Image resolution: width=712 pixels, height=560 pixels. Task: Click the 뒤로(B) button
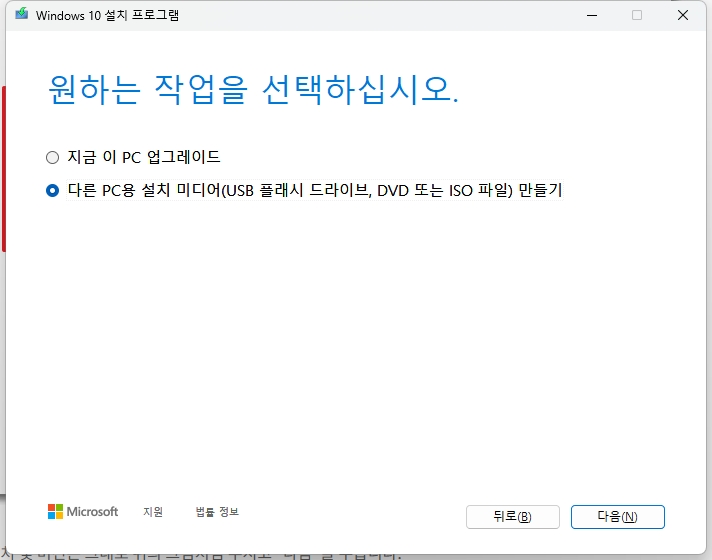513,517
